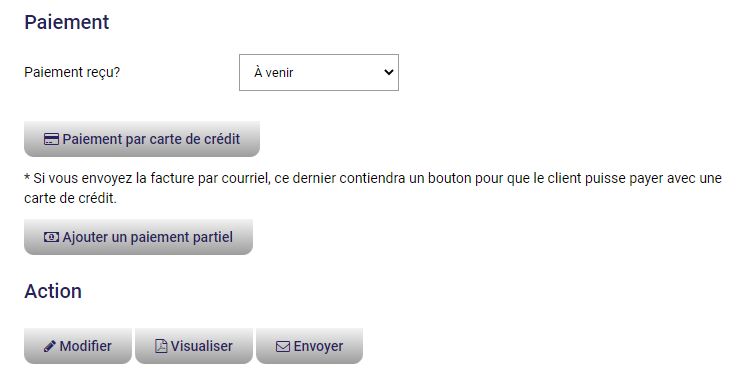The height and width of the screenshot is (379, 737).
Task: Click the dropdown chevron next to À venir
Action: (388, 72)
